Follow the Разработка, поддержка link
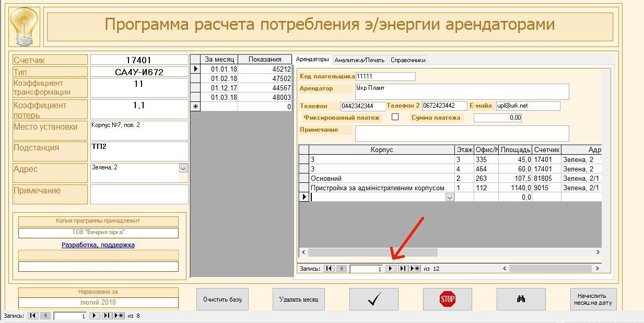The height and width of the screenshot is (323, 644). click(x=98, y=245)
